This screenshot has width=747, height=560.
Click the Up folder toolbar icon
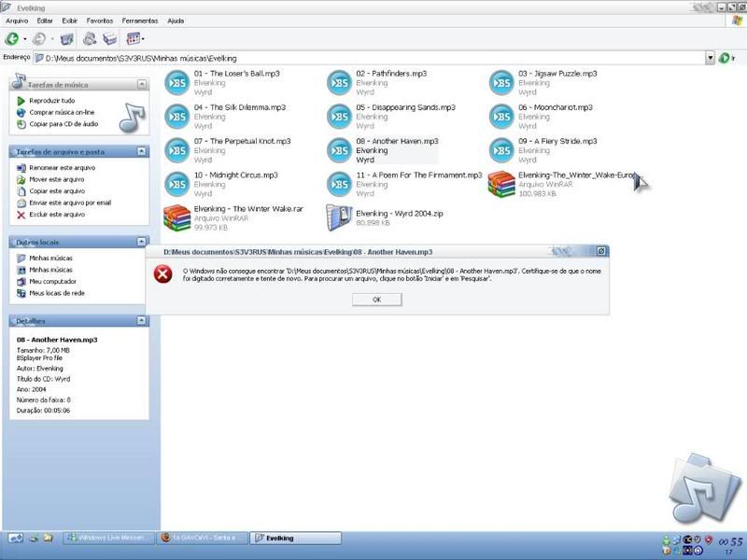pos(66,39)
